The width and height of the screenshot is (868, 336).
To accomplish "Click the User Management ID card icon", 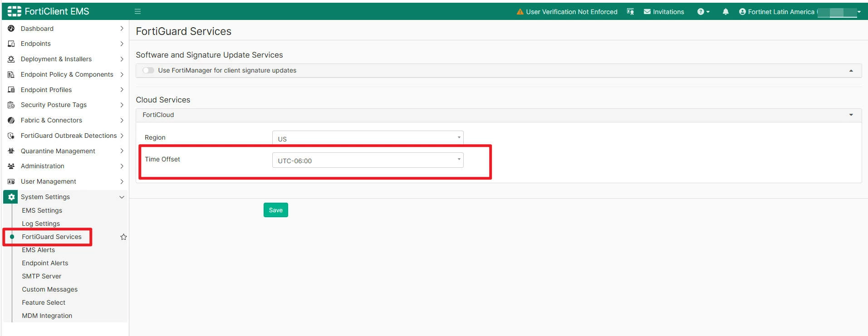I will point(11,182).
